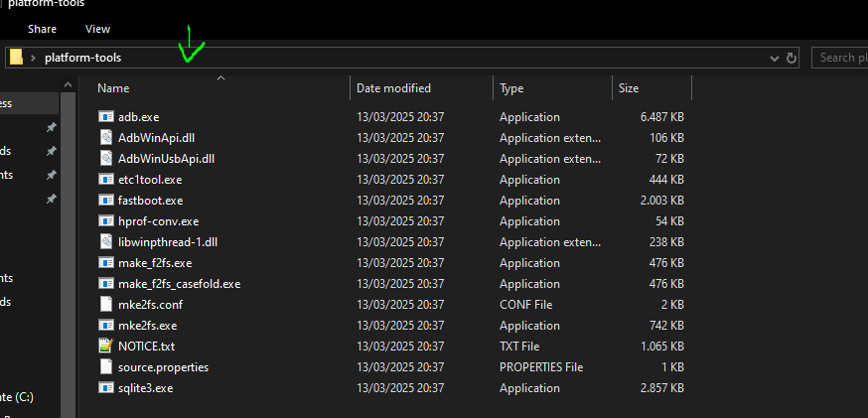Click the 1.065 KB size of NOTICE.txt
Screen dimensions: 868x418
click(662, 347)
